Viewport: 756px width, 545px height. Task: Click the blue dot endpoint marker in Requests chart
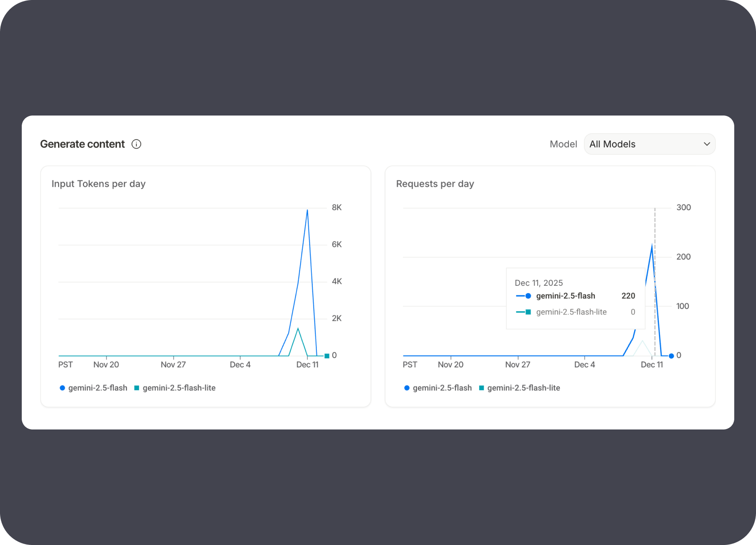tap(671, 356)
